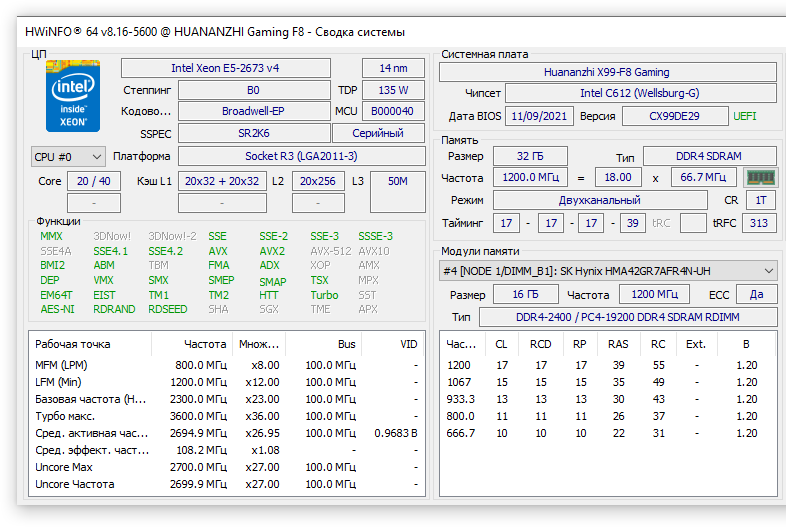The image size is (786, 527).
Task: Click the module size 16 ГБ field
Action: click(526, 294)
